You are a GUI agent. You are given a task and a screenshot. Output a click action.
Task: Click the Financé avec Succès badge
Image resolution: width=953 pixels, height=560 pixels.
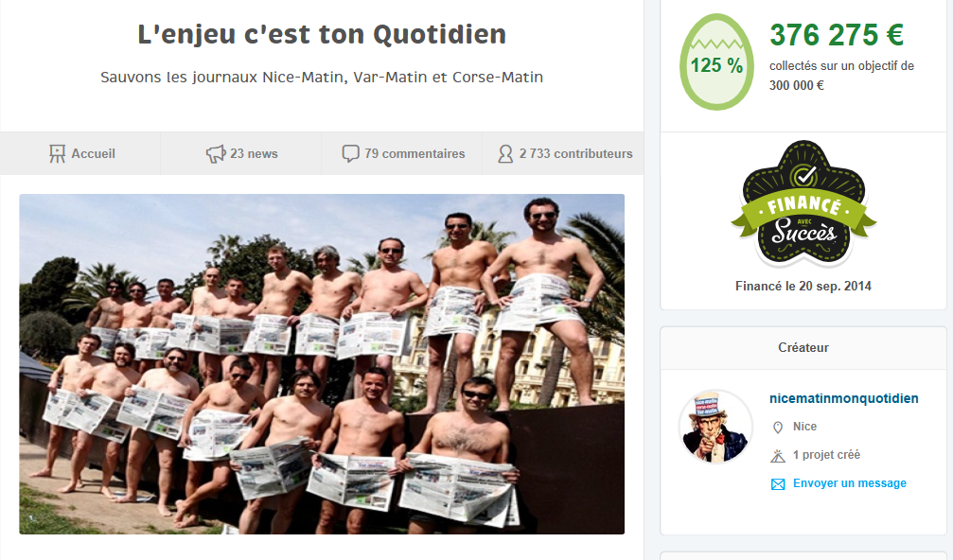[803, 204]
